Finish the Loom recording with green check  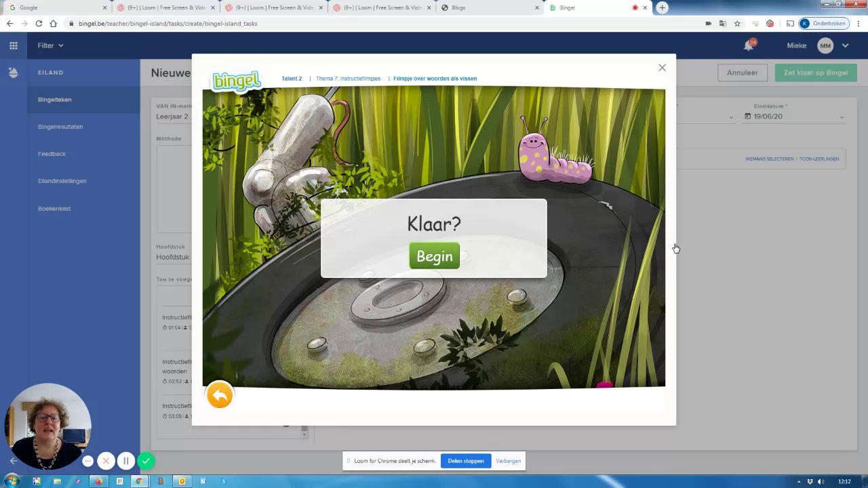point(146,461)
